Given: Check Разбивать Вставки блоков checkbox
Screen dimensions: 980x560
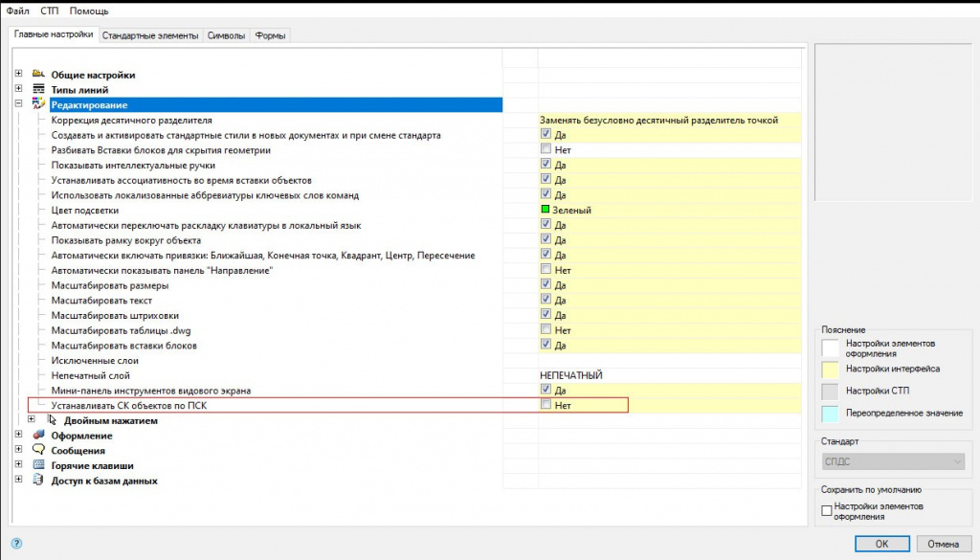Looking at the screenshot, I should point(546,148).
